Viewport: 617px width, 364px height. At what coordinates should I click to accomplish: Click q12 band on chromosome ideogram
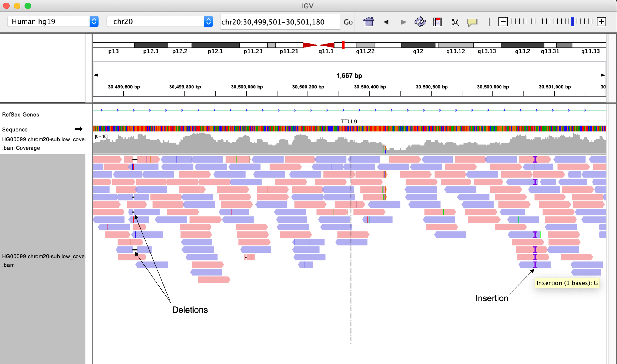pyautogui.click(x=418, y=45)
